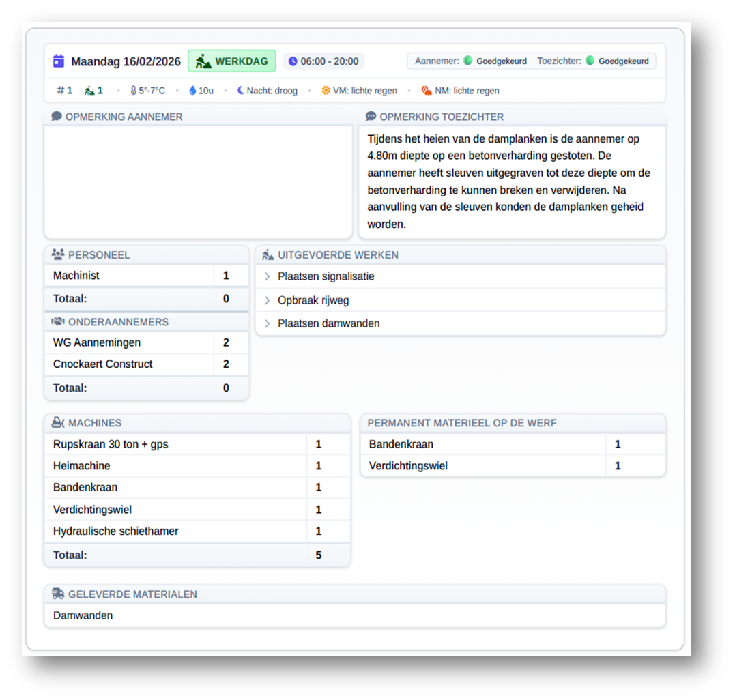The width and height of the screenshot is (735, 700).
Task: Expand the Plaatsen damwanden entry
Action: point(268,323)
